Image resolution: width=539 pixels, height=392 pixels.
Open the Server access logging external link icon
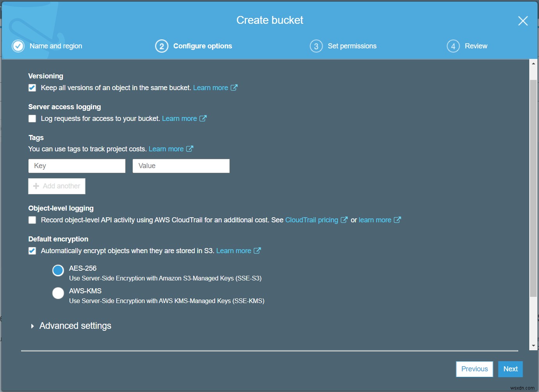click(x=204, y=118)
